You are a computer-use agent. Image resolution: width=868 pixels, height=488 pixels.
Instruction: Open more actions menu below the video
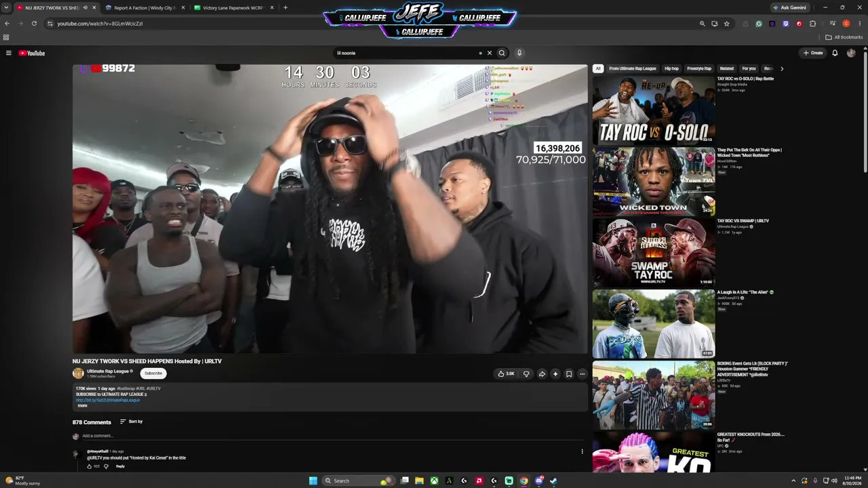coord(582,373)
